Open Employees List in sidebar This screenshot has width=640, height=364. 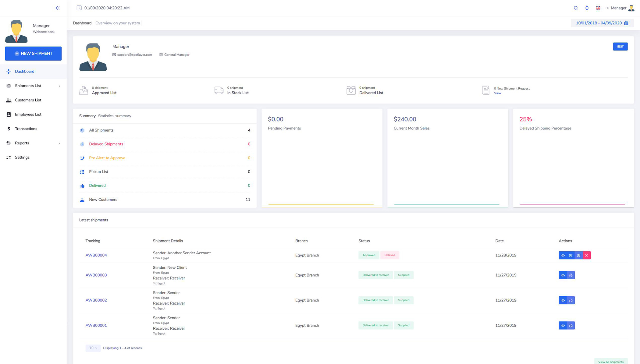pyautogui.click(x=33, y=114)
